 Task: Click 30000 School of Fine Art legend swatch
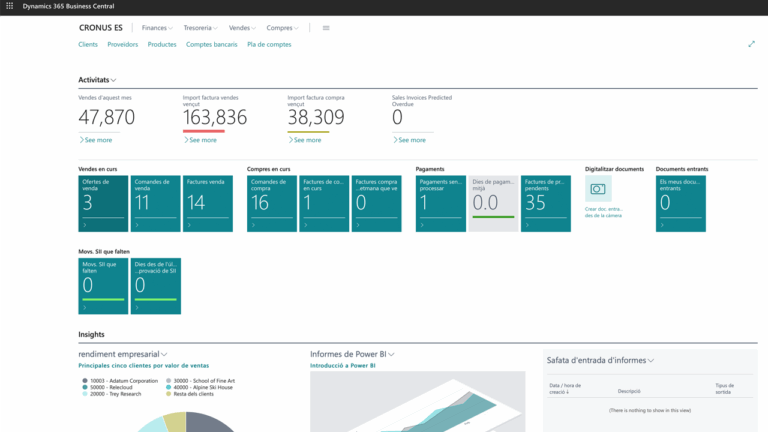point(168,381)
